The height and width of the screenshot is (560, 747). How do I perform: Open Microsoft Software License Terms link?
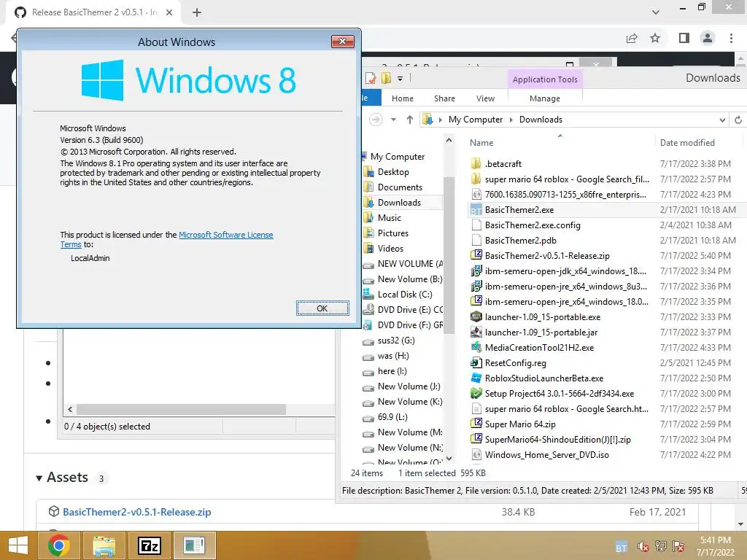pyautogui.click(x=226, y=235)
